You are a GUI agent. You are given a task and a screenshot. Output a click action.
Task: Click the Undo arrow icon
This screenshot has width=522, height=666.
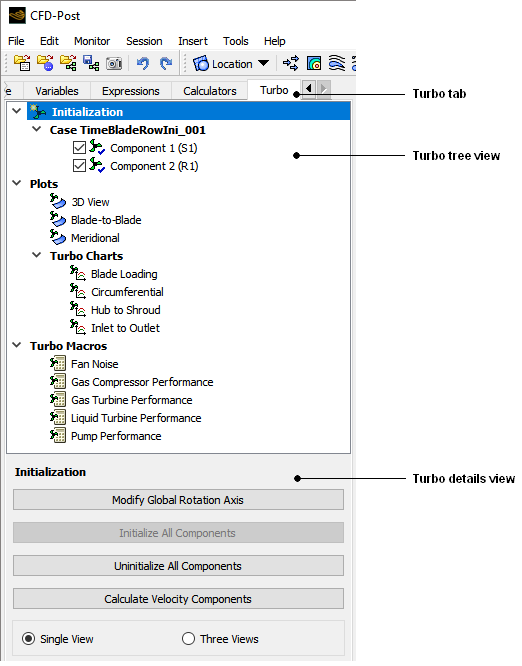click(143, 64)
